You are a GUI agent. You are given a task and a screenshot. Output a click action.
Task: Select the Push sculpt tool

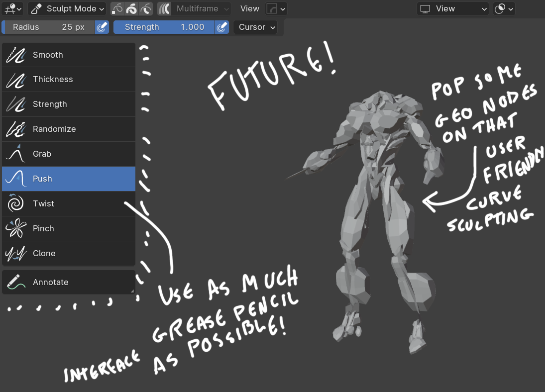(69, 179)
